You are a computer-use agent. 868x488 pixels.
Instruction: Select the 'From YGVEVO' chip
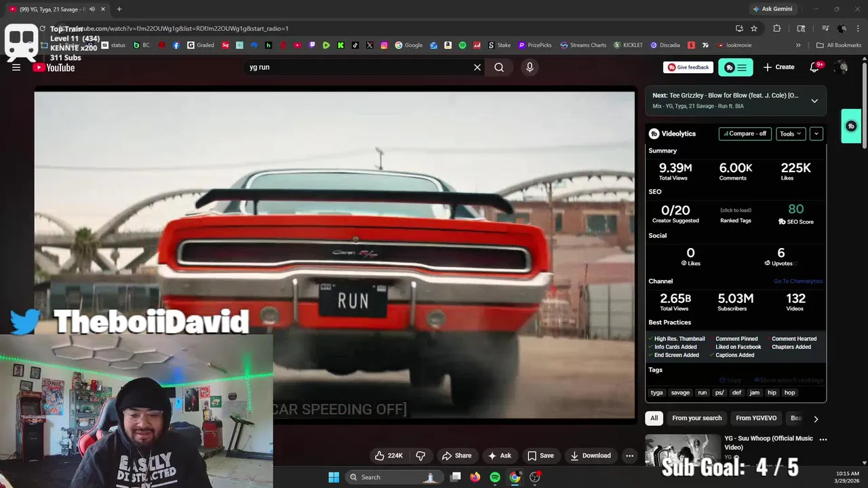pyautogui.click(x=756, y=418)
